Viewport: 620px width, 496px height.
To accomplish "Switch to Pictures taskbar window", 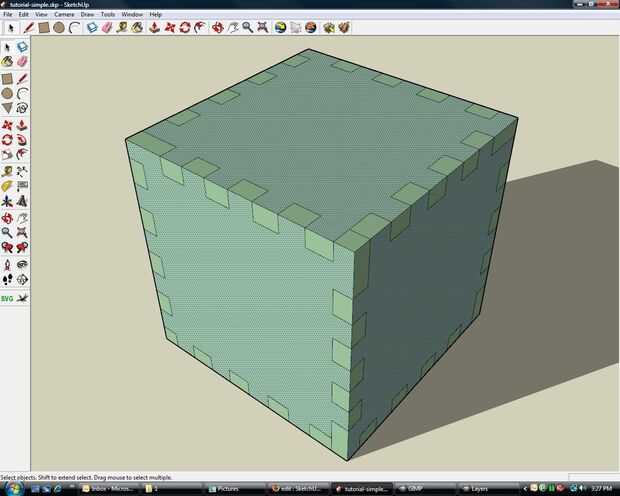I will point(236,489).
